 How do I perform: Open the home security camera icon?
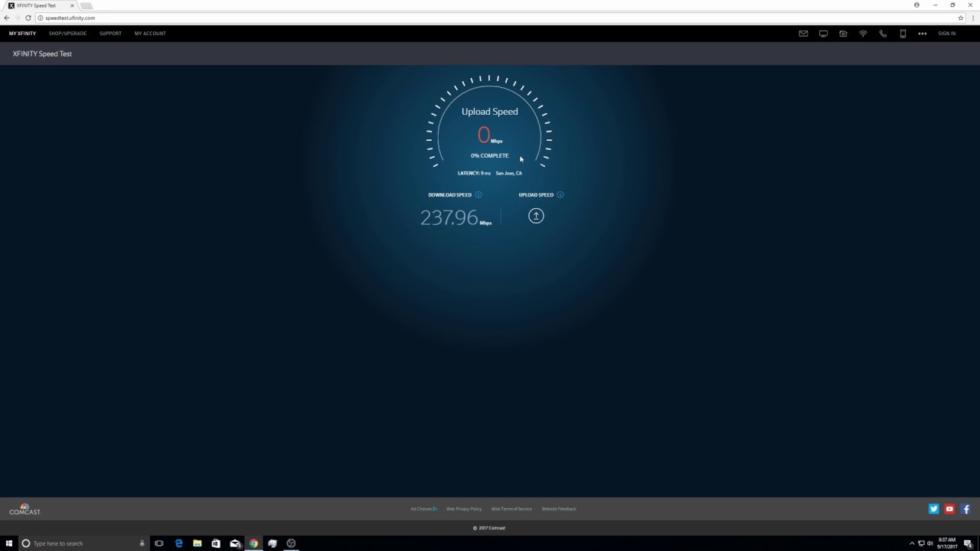(x=843, y=34)
